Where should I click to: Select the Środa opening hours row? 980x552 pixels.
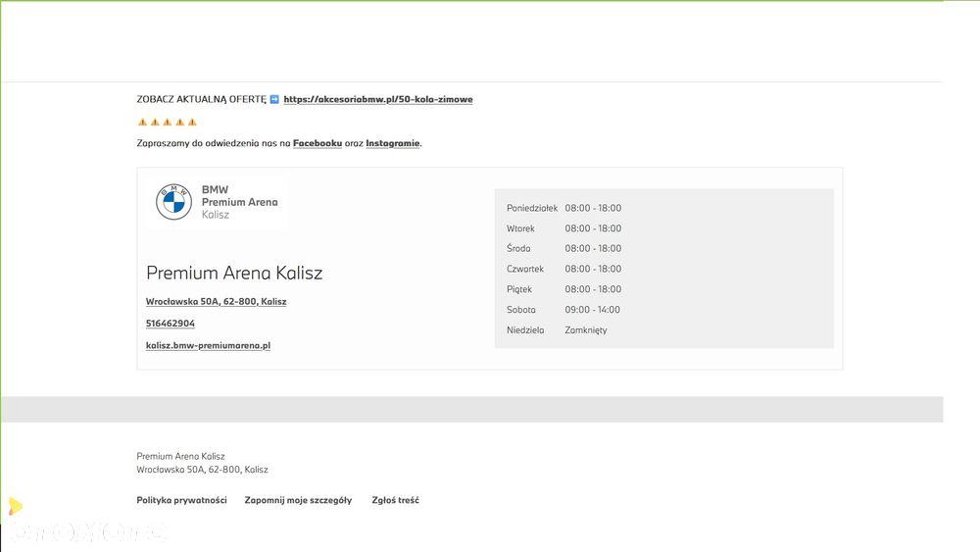point(563,248)
